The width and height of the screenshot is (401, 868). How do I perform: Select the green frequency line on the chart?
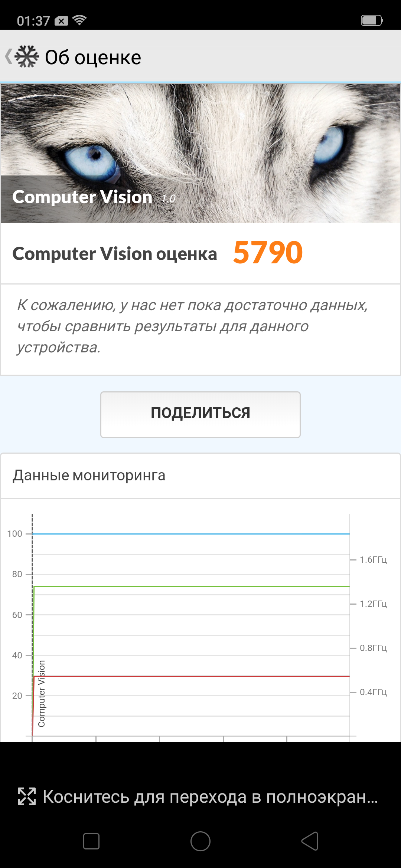click(191, 586)
